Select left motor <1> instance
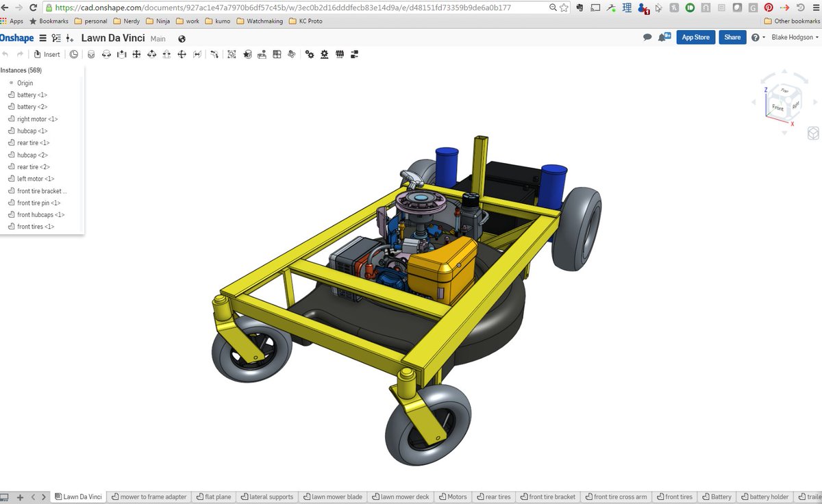The height and width of the screenshot is (504, 822). click(36, 179)
